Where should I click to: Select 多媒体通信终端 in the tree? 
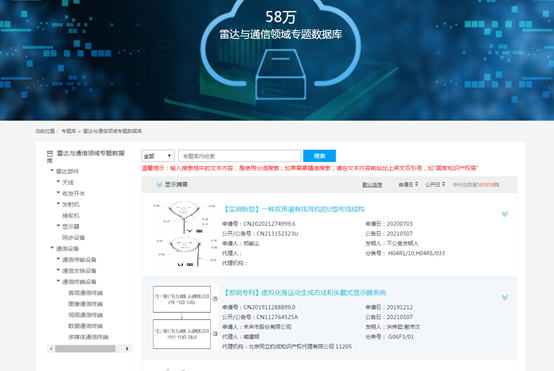coord(88,337)
